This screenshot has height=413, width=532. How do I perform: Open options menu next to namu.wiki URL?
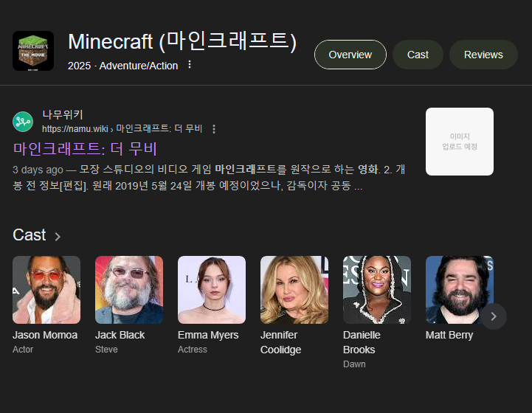214,129
